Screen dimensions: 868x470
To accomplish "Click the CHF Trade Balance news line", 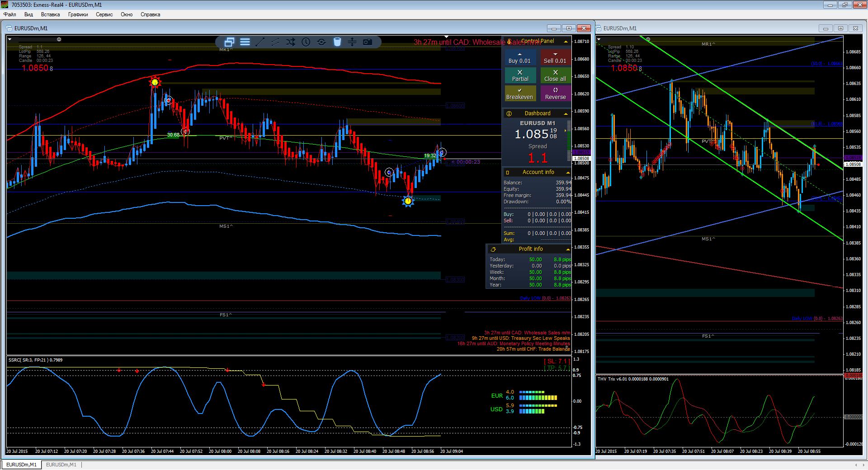I will (x=533, y=349).
